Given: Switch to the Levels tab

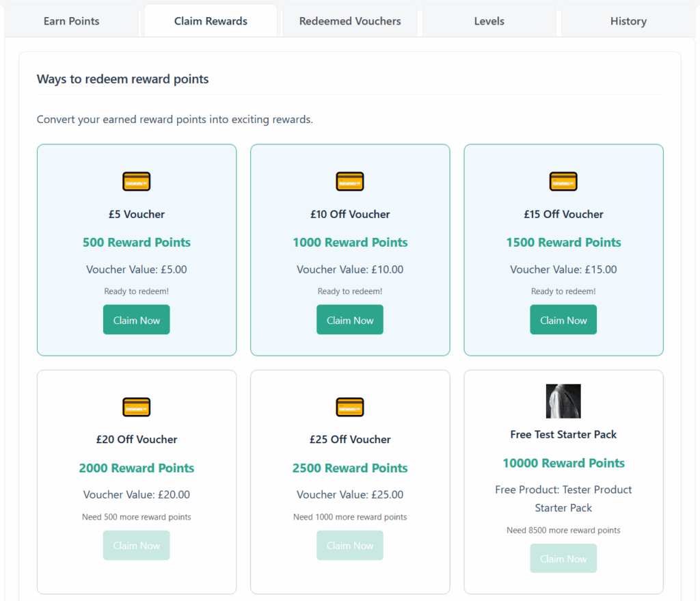Looking at the screenshot, I should pos(489,21).
